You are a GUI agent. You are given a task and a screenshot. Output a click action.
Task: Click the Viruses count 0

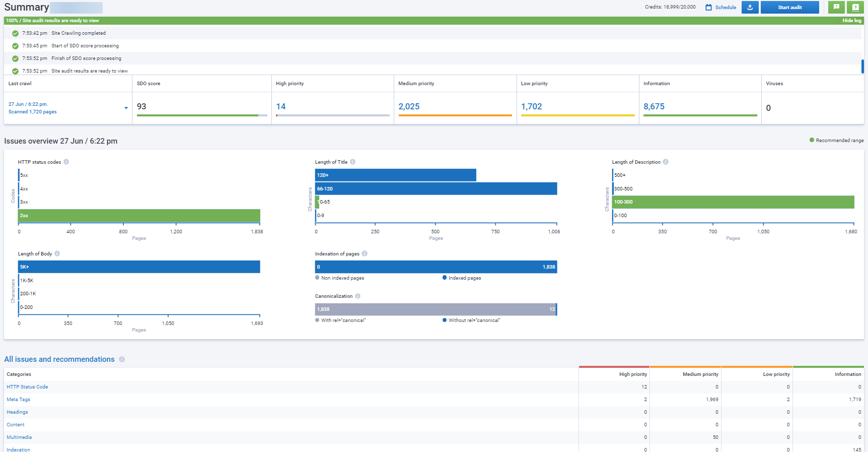768,108
